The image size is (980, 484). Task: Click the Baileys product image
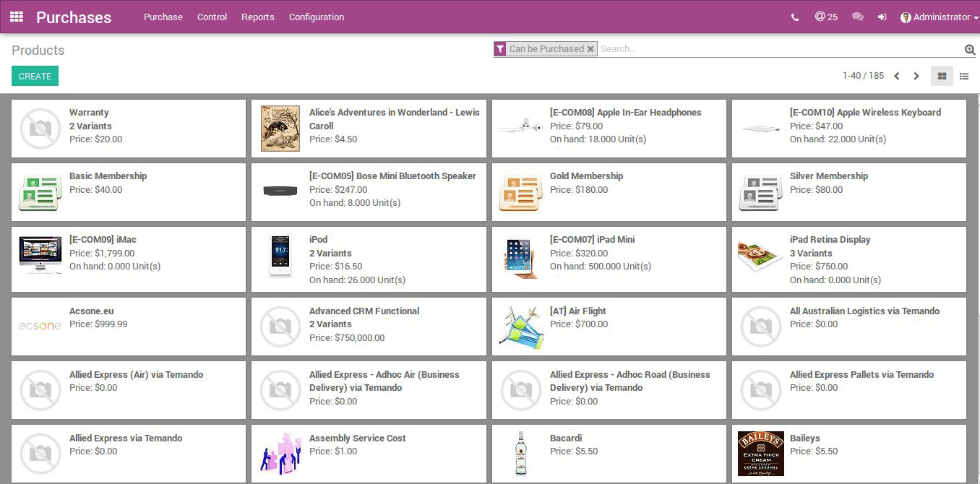click(761, 454)
